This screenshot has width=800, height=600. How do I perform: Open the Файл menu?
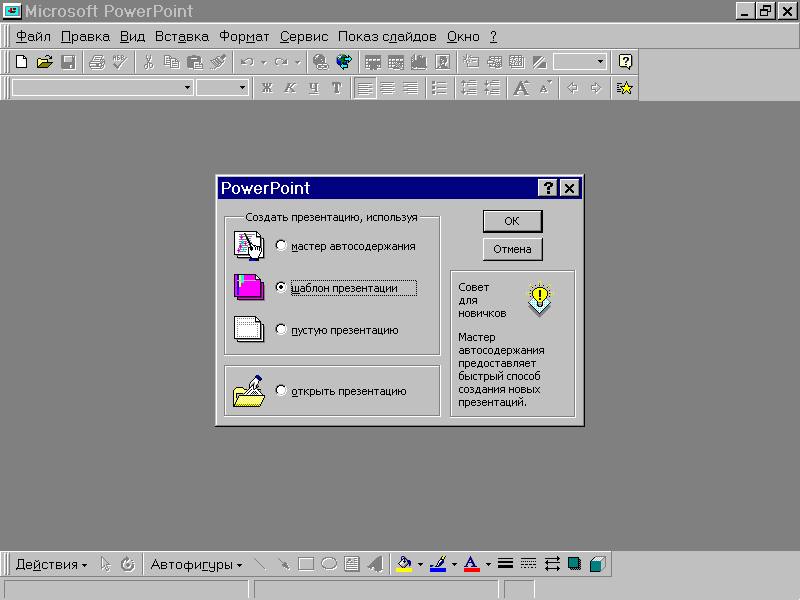tap(33, 37)
